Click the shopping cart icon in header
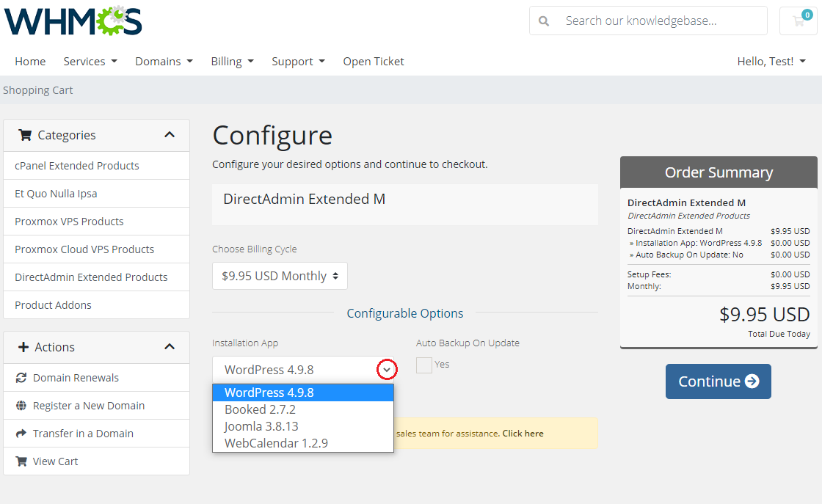822x504 pixels. pos(798,21)
